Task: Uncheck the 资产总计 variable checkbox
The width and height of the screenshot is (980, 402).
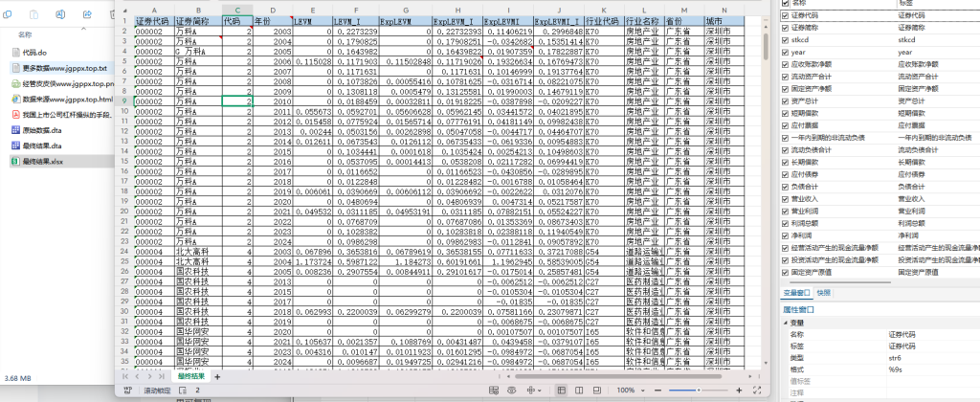Action: (786, 100)
